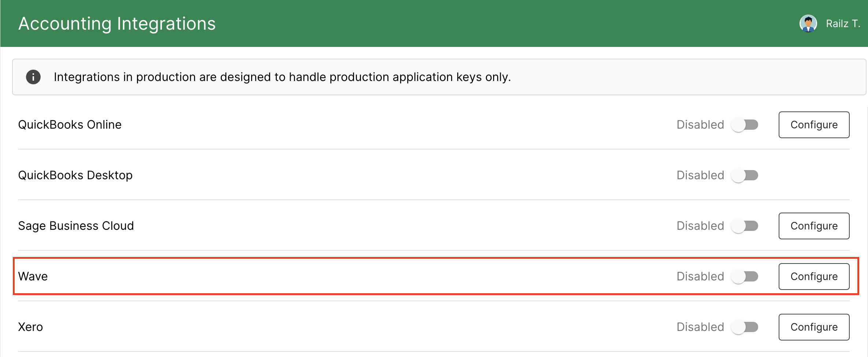Click the Accounting Integrations page title
The width and height of the screenshot is (868, 357).
click(x=117, y=24)
